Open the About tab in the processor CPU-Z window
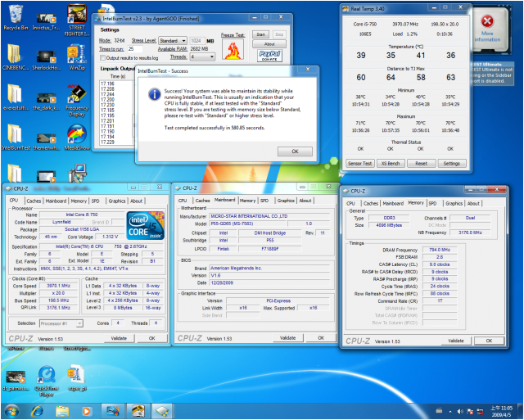 pyautogui.click(x=137, y=201)
